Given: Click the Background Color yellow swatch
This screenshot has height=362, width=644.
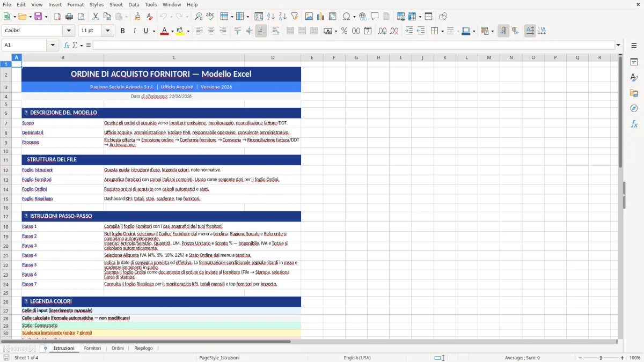Looking at the screenshot, I should [180, 31].
